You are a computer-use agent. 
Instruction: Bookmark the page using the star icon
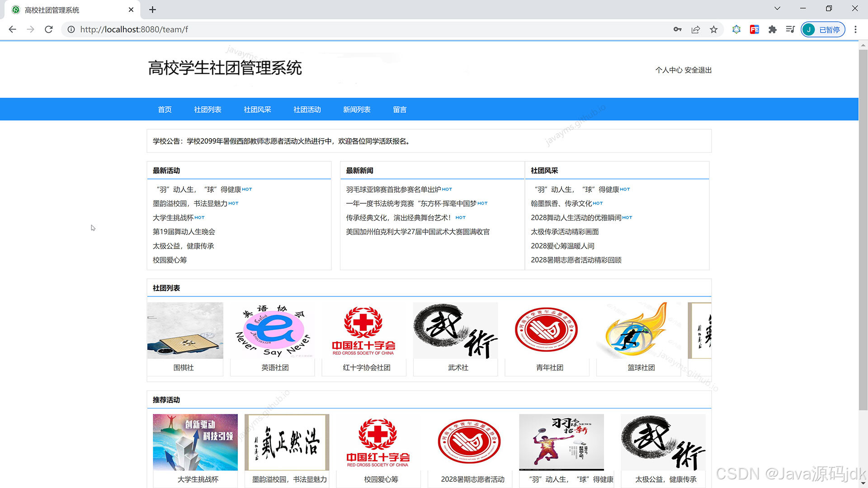(x=713, y=29)
